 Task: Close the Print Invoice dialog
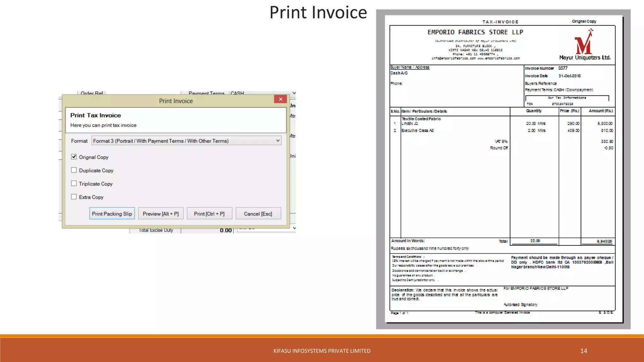[280, 99]
